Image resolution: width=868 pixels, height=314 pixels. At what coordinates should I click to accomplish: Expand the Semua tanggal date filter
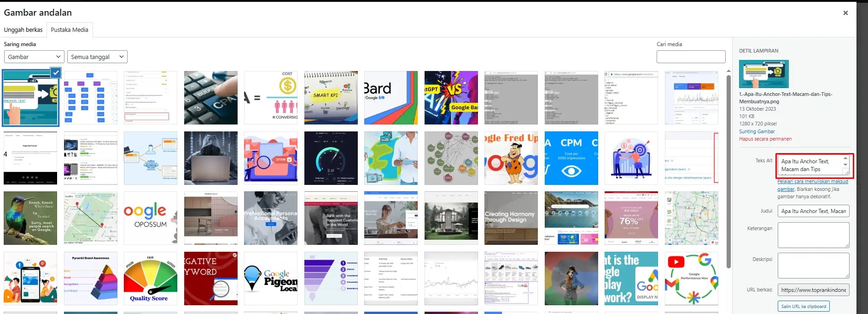97,57
